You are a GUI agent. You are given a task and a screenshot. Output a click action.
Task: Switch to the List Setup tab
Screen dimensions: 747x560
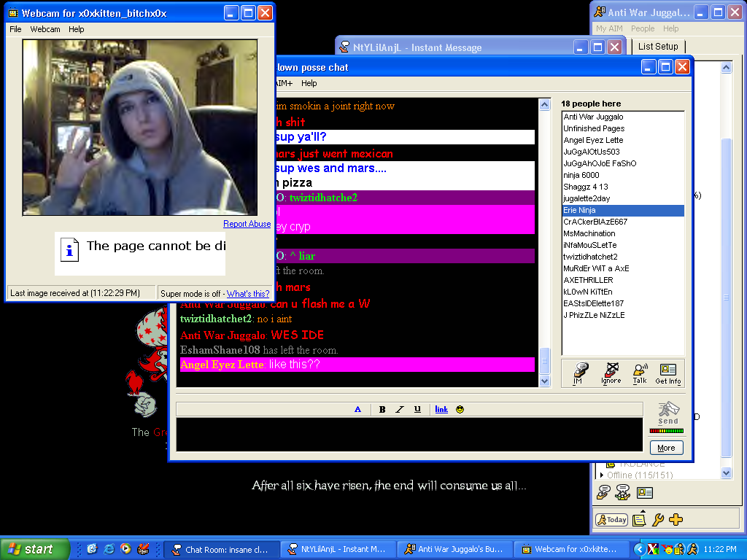pos(657,46)
